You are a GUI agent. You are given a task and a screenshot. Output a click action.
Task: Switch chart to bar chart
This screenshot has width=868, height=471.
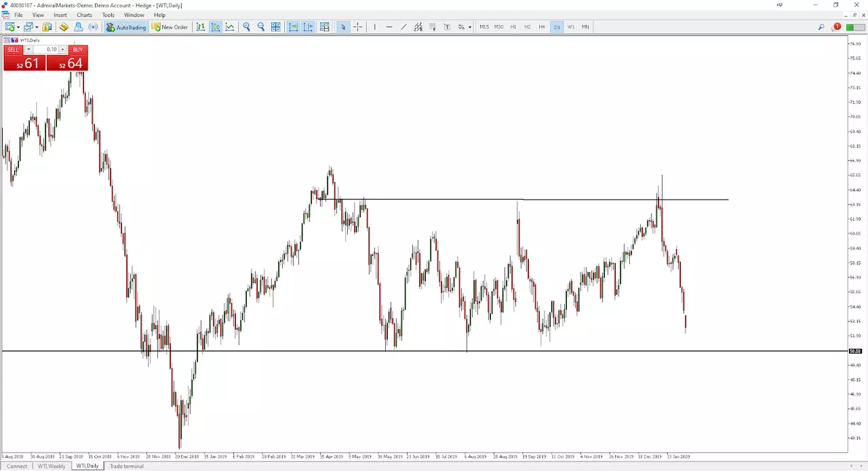tap(201, 27)
